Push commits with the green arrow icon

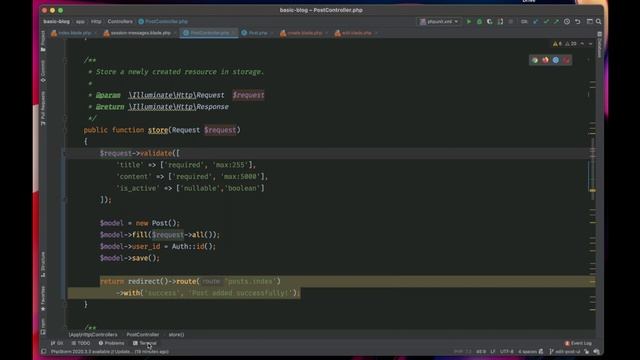pyautogui.click(x=556, y=22)
